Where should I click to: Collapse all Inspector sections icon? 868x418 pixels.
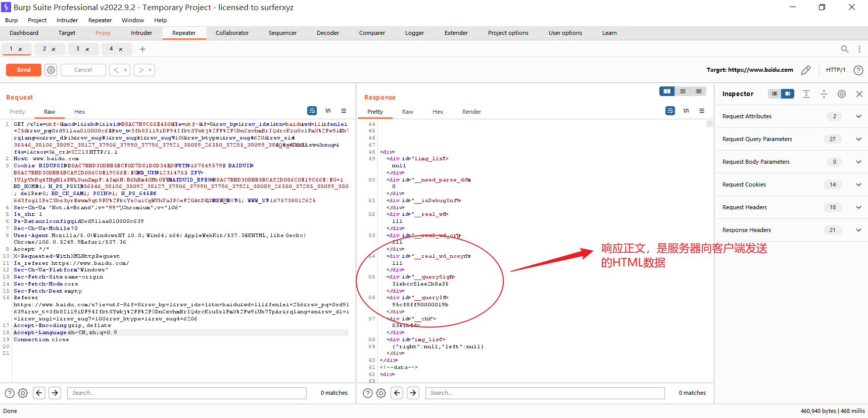pos(824,94)
